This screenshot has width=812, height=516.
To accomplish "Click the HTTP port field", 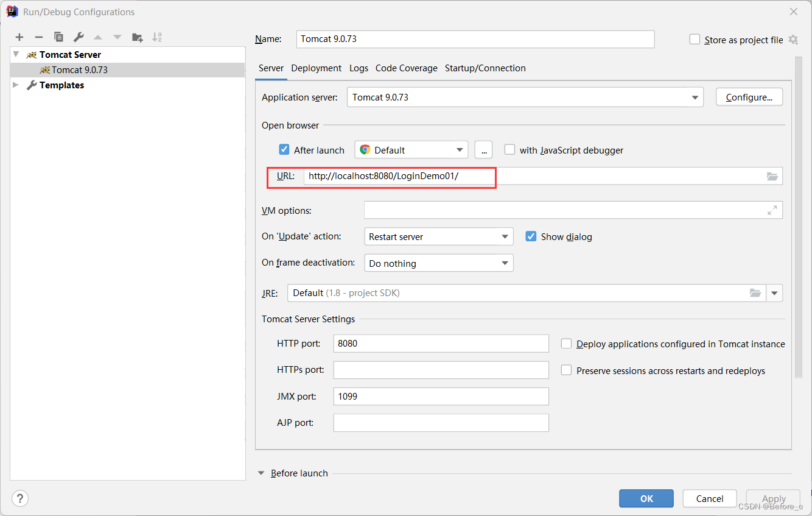I will (441, 344).
